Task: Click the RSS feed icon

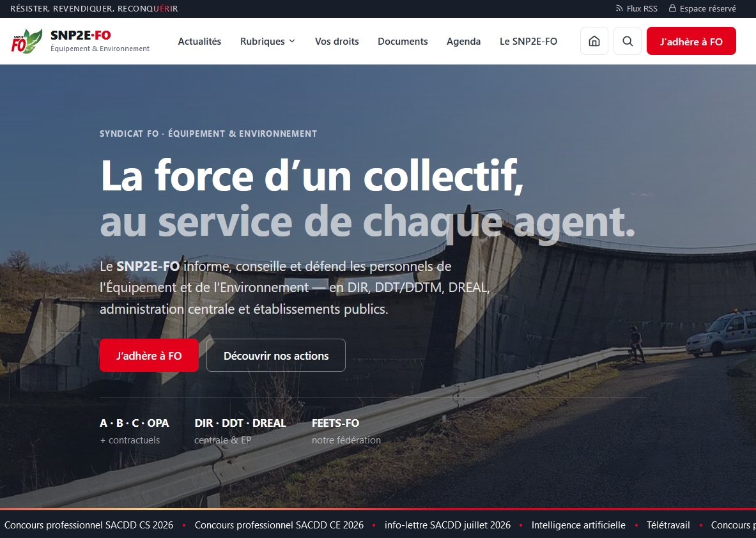Action: coord(619,9)
